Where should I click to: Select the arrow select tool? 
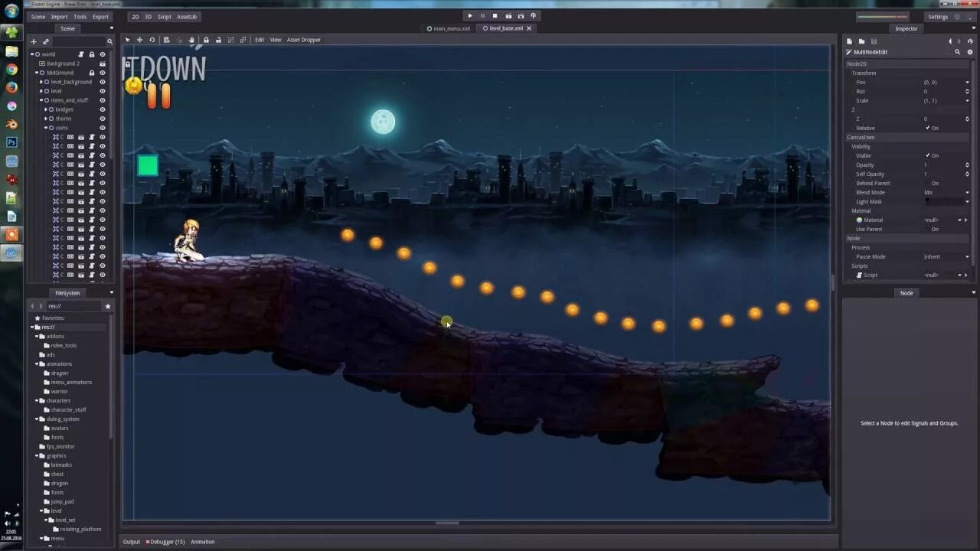127,40
